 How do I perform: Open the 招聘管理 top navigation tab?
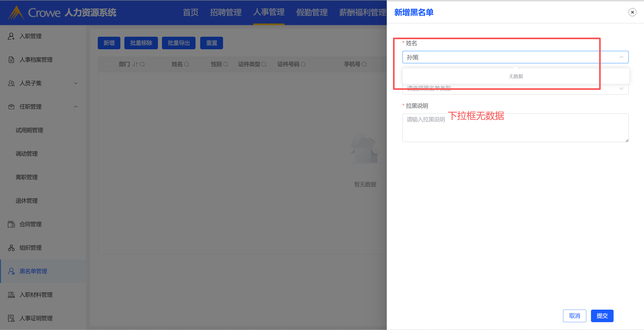(x=225, y=12)
